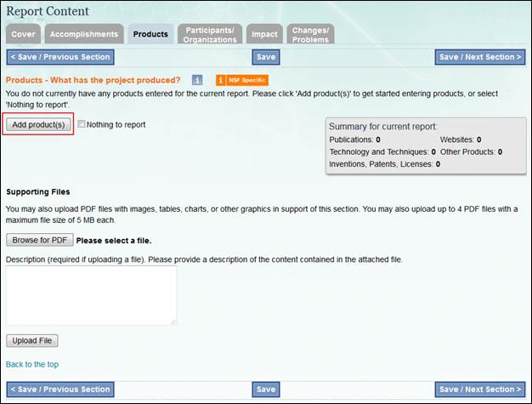This screenshot has height=404, width=532.
Task: Open the Impact tab
Action: (264, 34)
